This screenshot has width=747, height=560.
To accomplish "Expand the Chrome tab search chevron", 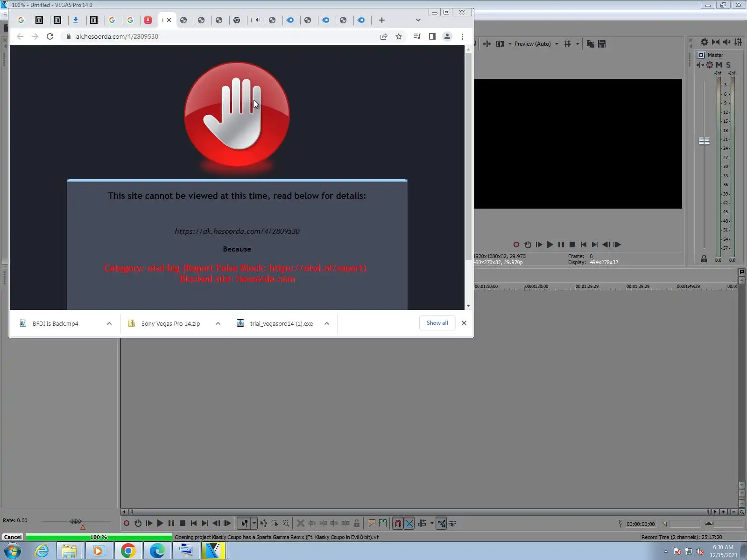I will 418,20.
